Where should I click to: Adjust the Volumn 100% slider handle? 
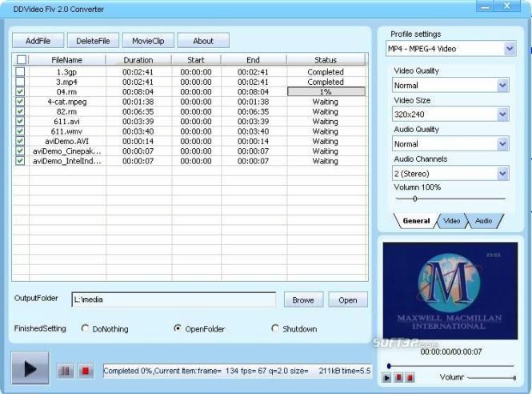tap(414, 199)
